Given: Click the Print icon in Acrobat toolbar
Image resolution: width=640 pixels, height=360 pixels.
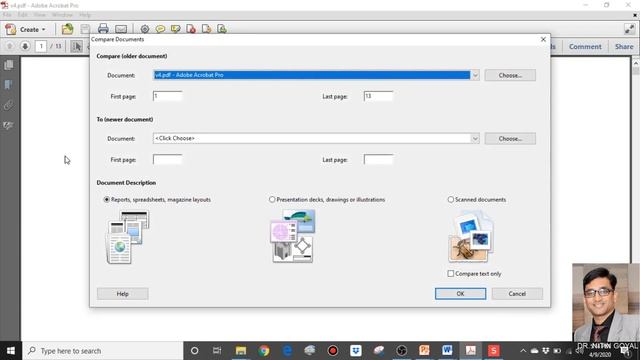Looking at the screenshot, I should click(103, 29).
